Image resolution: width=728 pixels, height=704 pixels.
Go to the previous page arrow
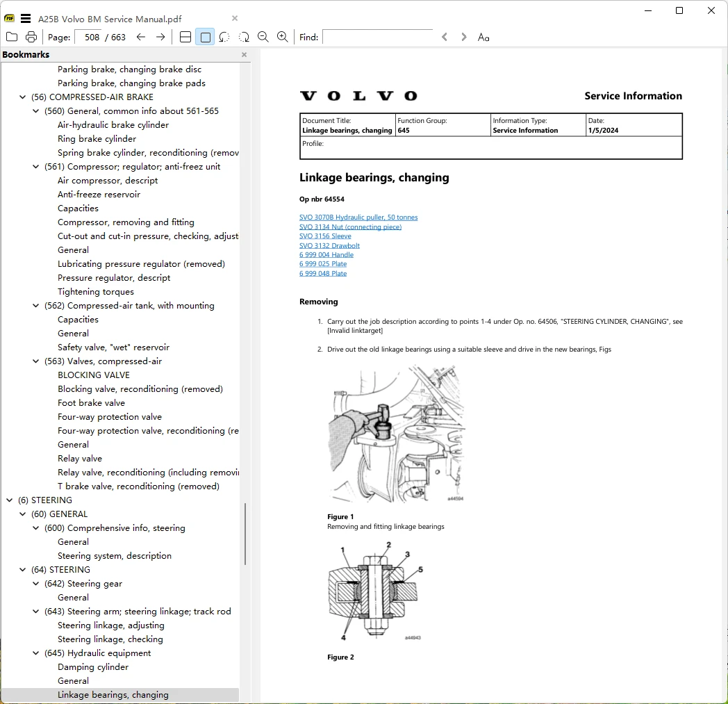click(x=141, y=37)
